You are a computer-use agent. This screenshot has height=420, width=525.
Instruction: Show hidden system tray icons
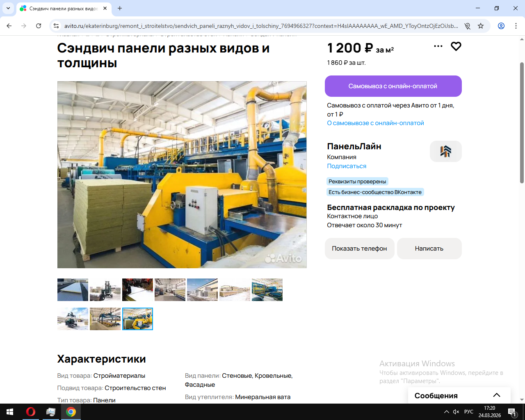coord(446,412)
